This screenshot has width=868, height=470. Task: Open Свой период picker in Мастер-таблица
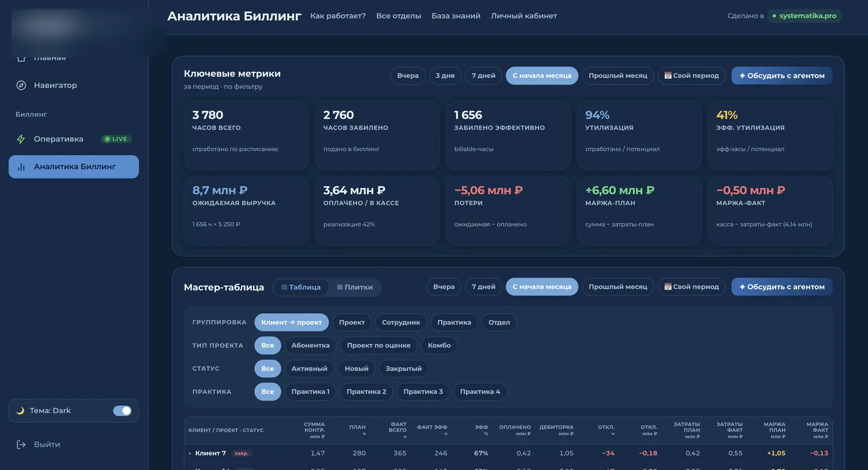pyautogui.click(x=692, y=287)
